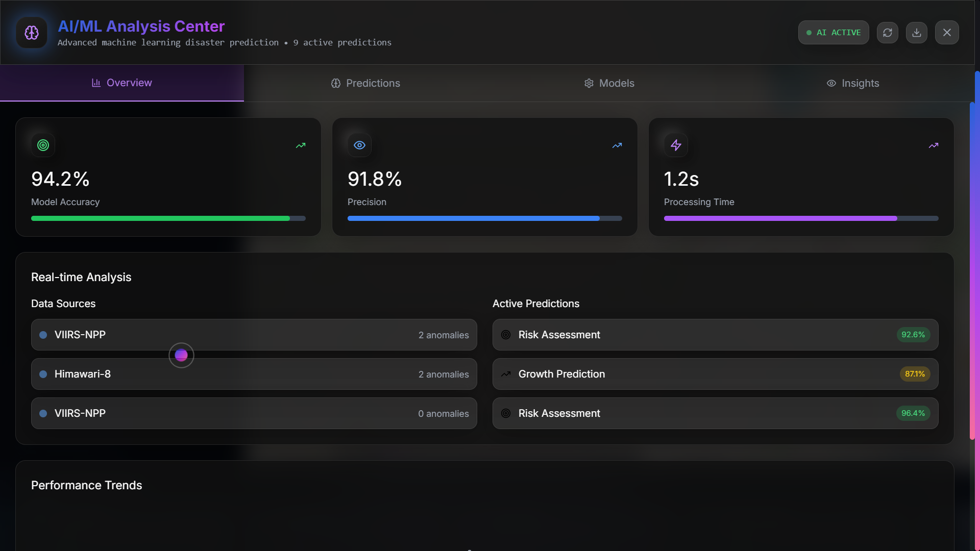Click the download export icon
This screenshot has width=980, height=551.
pyautogui.click(x=916, y=33)
